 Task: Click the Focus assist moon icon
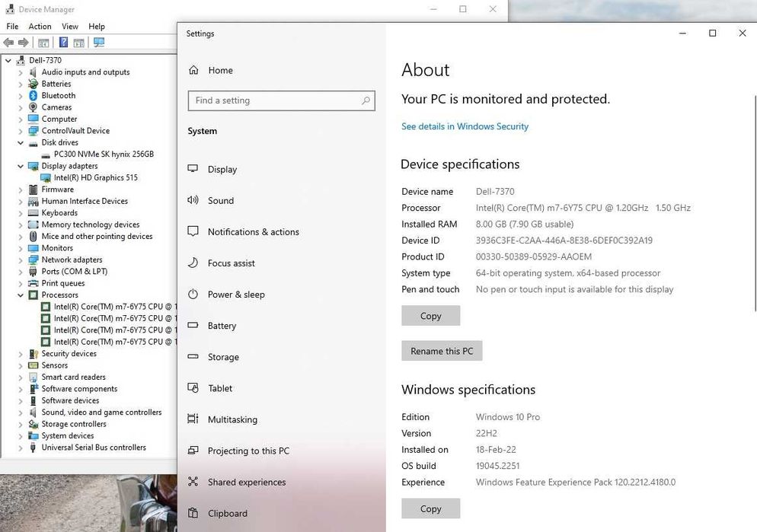coord(193,263)
